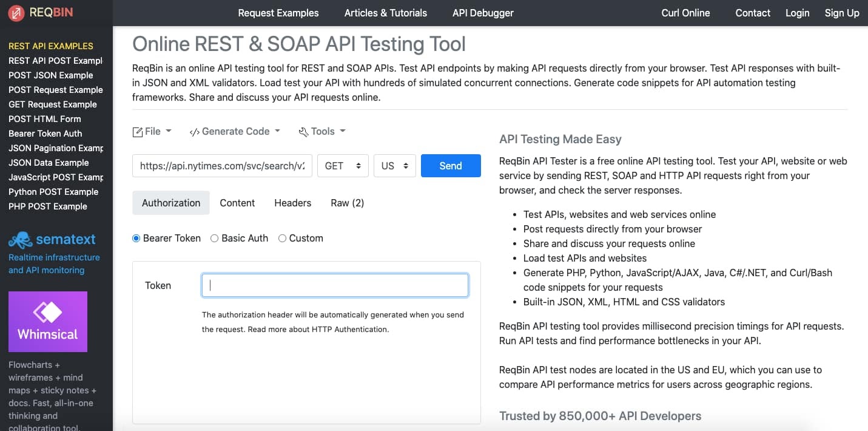This screenshot has height=431, width=868.
Task: Click the Sign Up link
Action: point(842,13)
